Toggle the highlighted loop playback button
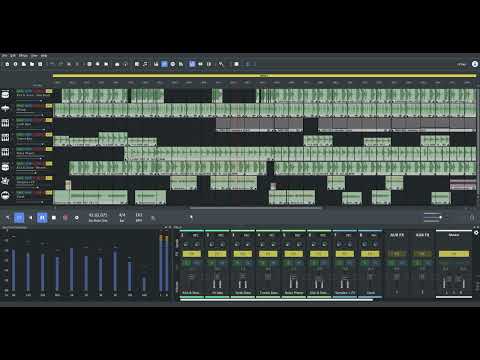This screenshot has width=480, height=360. [19, 218]
